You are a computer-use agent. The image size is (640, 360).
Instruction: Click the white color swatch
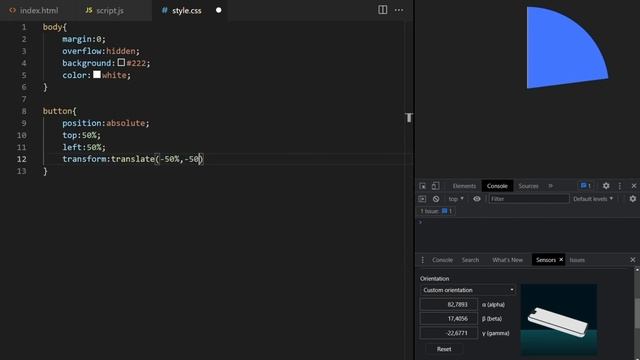[x=97, y=75]
